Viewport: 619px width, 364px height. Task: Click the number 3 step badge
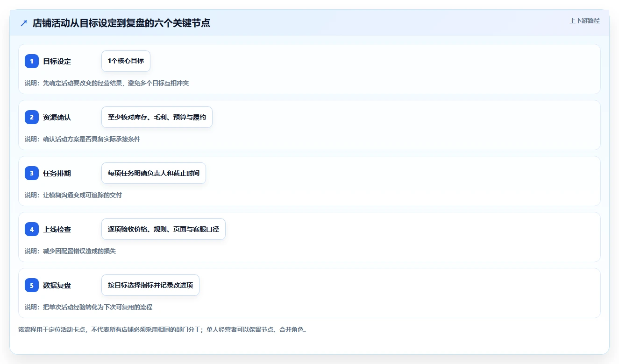(x=32, y=173)
